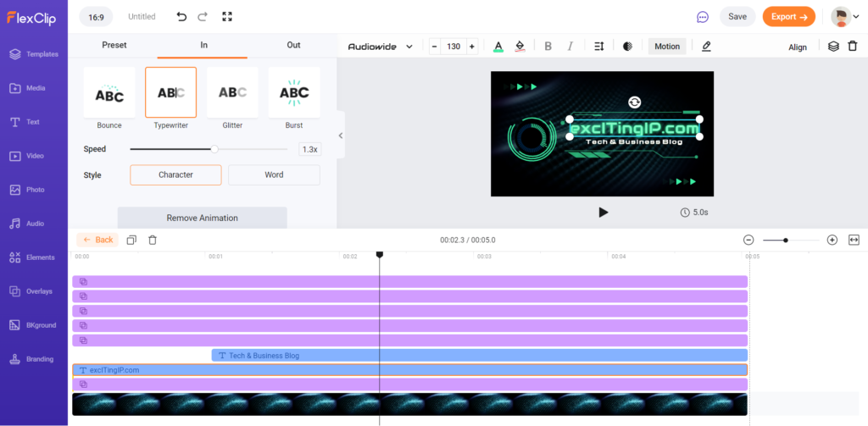This screenshot has height=426, width=868.
Task: Save the project
Action: pos(737,17)
